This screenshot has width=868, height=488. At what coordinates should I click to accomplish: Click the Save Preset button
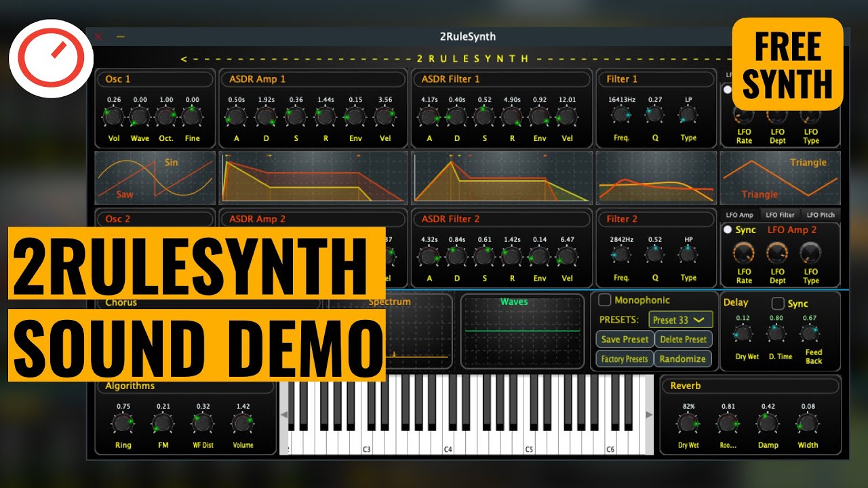[x=625, y=340]
